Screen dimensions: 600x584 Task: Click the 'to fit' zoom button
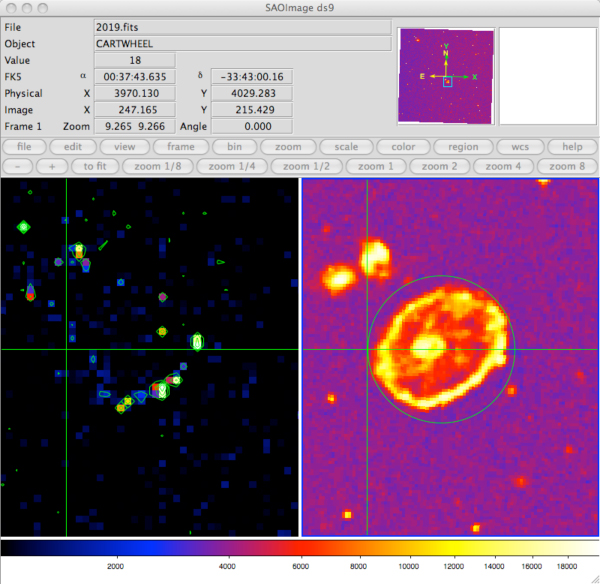(x=95, y=166)
